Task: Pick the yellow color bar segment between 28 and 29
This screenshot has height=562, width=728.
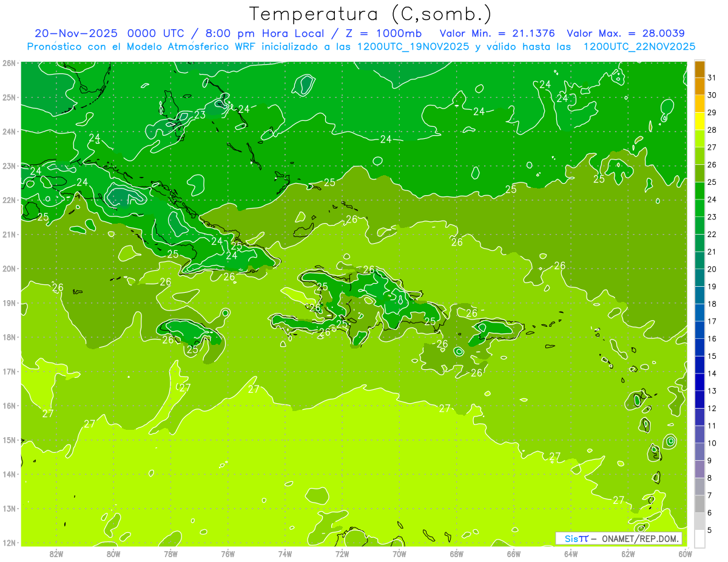Action: (x=699, y=121)
